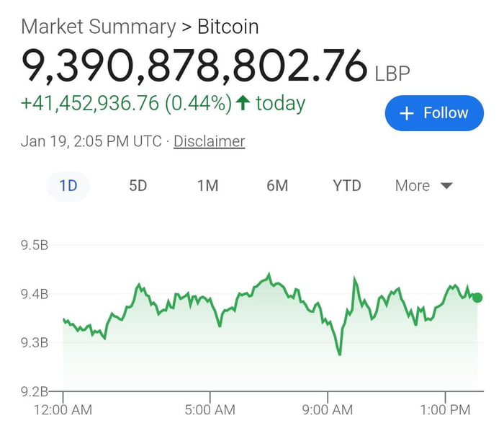Click the More dropdown arrow
This screenshot has height=436, width=504.
(446, 186)
